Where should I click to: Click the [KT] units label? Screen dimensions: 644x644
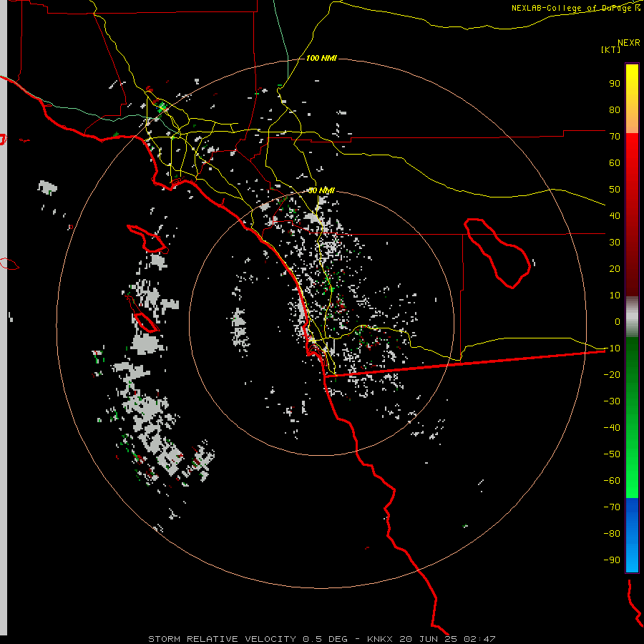[610, 49]
